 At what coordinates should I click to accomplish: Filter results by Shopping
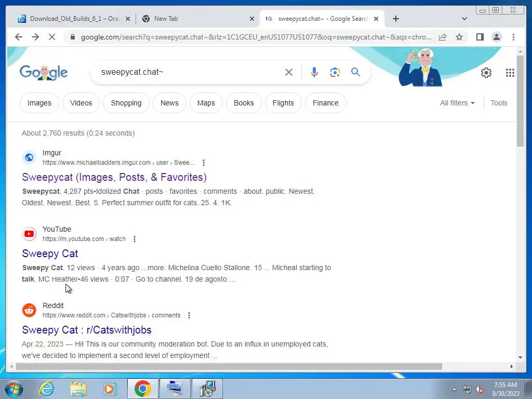tap(126, 103)
